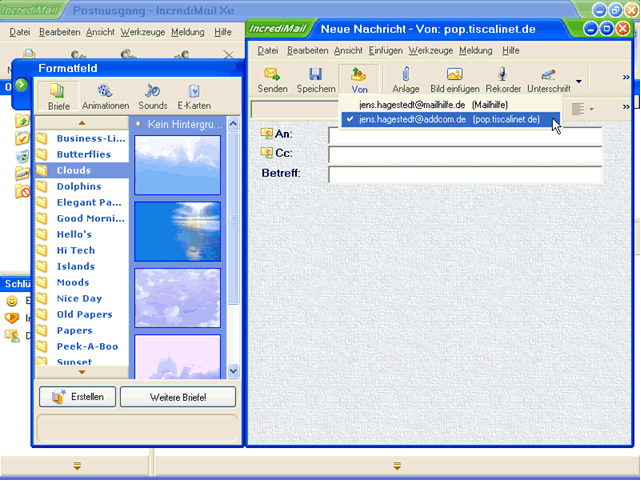This screenshot has width=641, height=481.
Task: Open Hi Tech category folder
Action: [82, 250]
